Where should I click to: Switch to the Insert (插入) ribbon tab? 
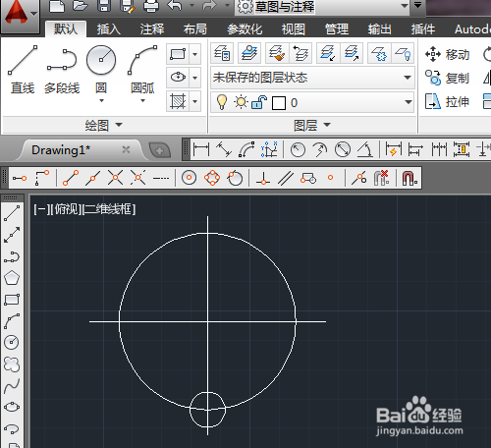[109, 29]
